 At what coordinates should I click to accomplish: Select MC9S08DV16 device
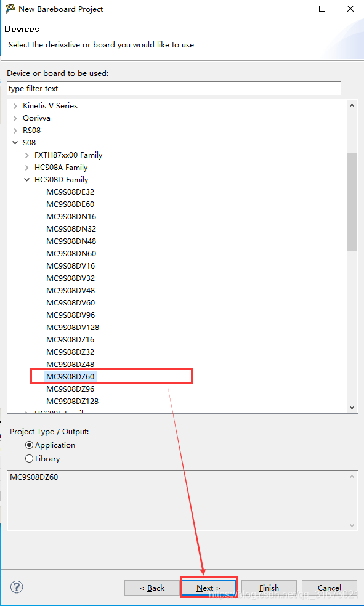pos(70,266)
